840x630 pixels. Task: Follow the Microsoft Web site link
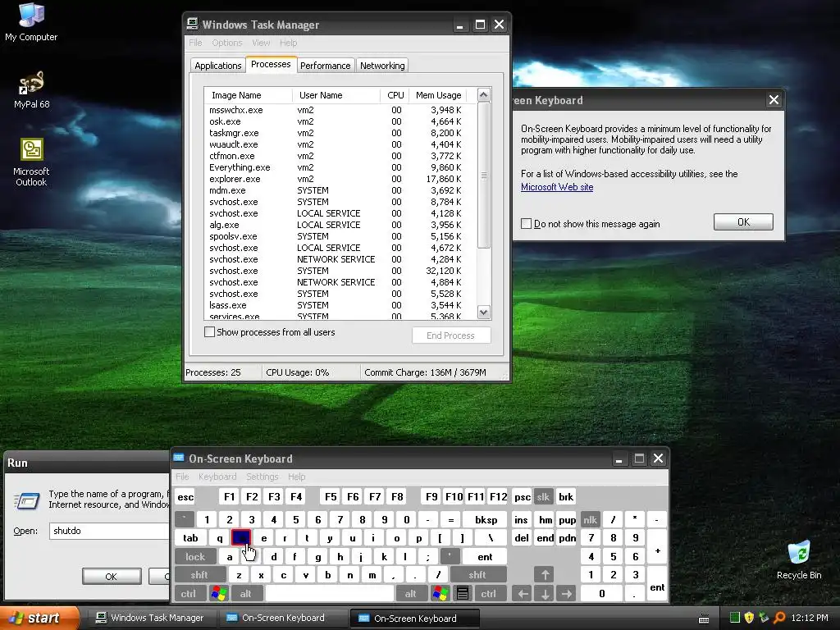pos(557,187)
